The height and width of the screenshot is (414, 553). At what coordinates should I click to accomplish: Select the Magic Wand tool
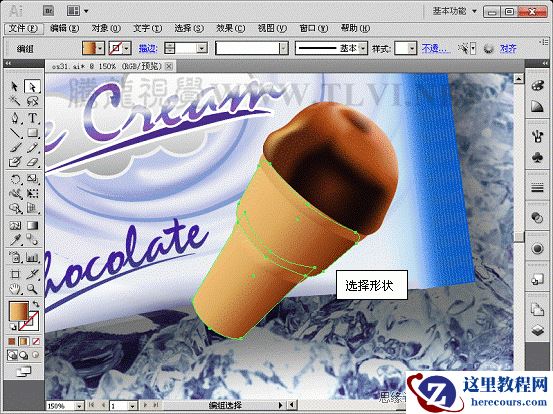[14, 101]
